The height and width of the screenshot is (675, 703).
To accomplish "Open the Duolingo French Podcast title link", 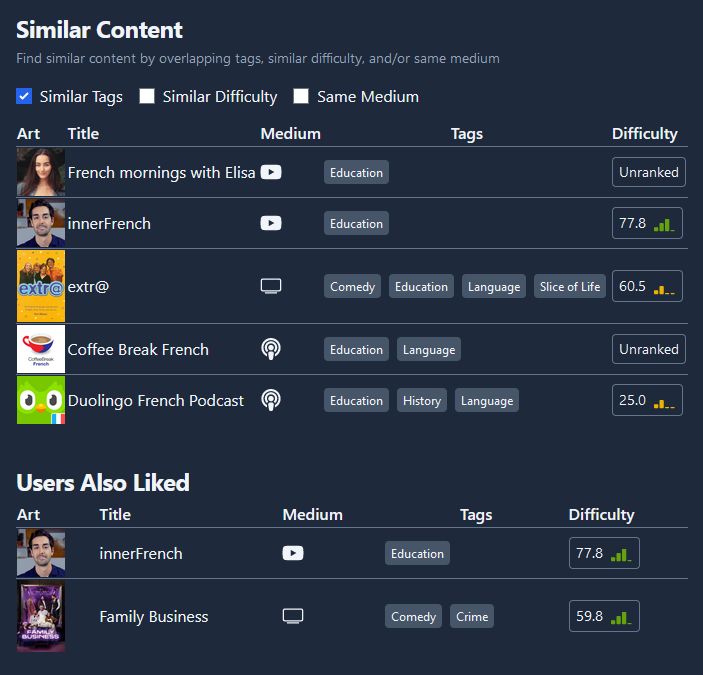I will click(156, 400).
